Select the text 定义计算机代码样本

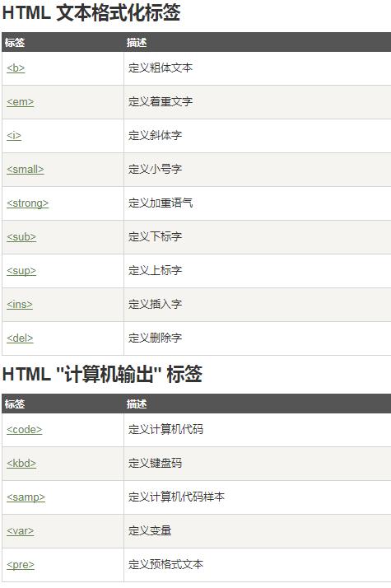coord(176,497)
